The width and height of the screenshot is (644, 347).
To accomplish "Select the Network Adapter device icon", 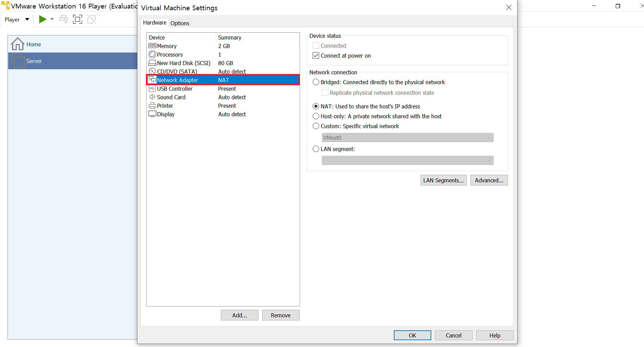I will [152, 80].
